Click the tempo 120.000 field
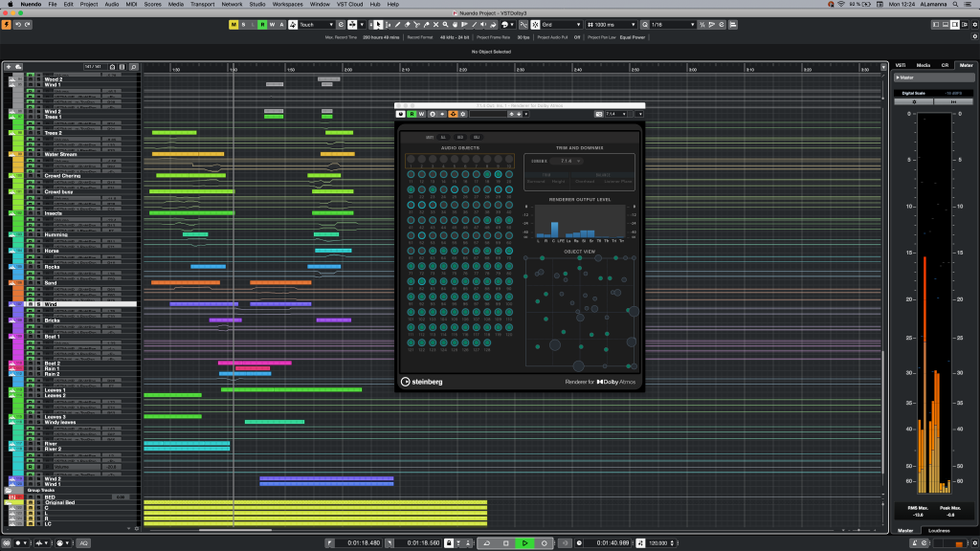The width and height of the screenshot is (980, 551). tap(658, 543)
